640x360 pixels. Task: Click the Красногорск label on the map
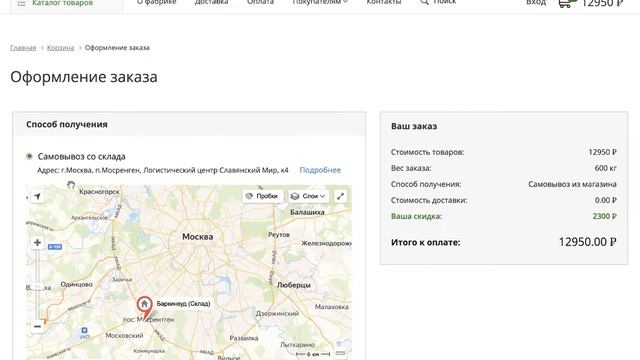click(99, 191)
